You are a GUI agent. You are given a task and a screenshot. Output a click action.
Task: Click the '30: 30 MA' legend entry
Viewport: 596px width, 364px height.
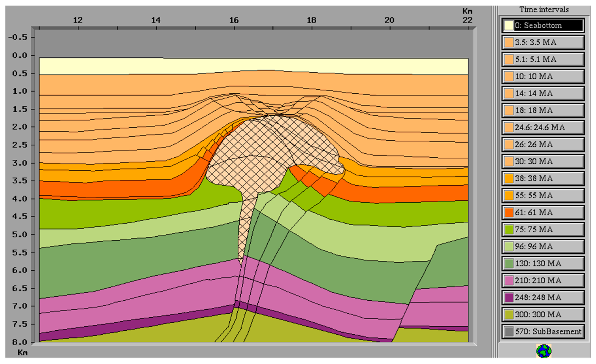543,161
